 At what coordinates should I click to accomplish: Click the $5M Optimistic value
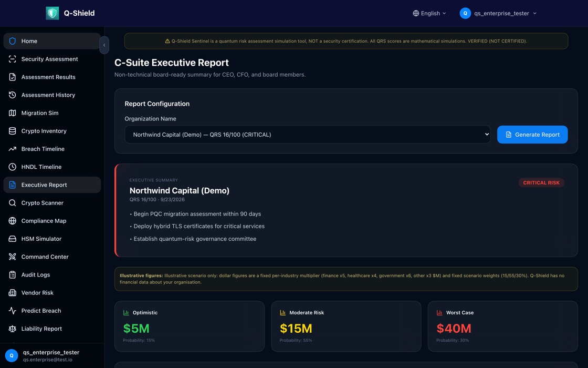click(x=136, y=329)
